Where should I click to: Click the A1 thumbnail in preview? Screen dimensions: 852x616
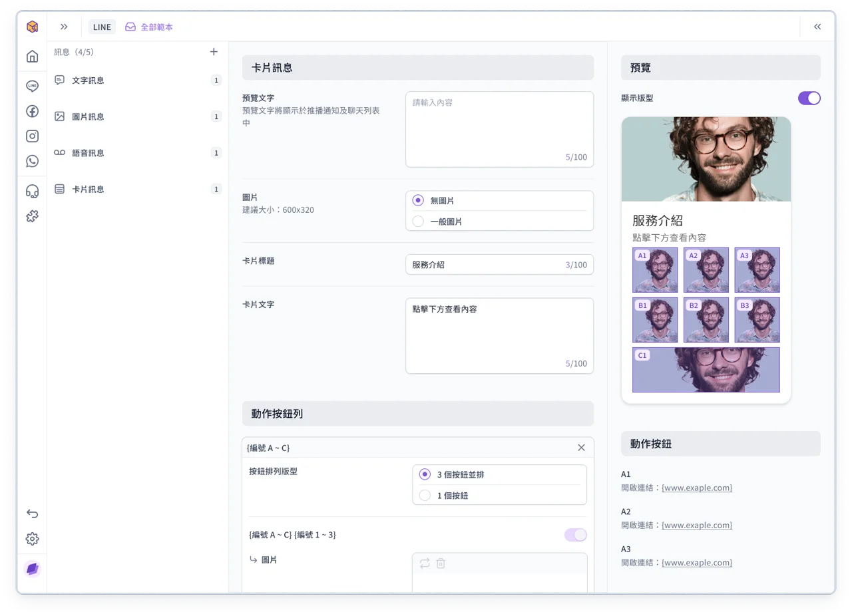pos(655,270)
